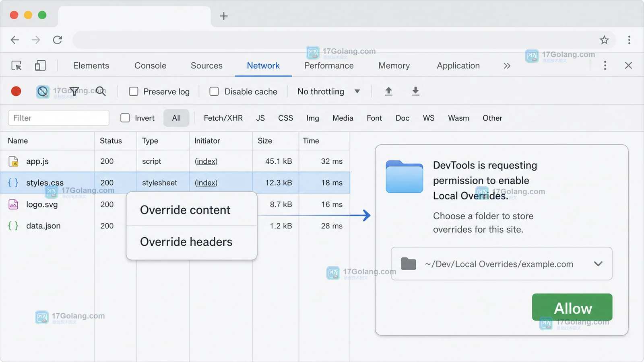Image resolution: width=644 pixels, height=362 pixels.
Task: Filter by Img requests
Action: coord(312,118)
